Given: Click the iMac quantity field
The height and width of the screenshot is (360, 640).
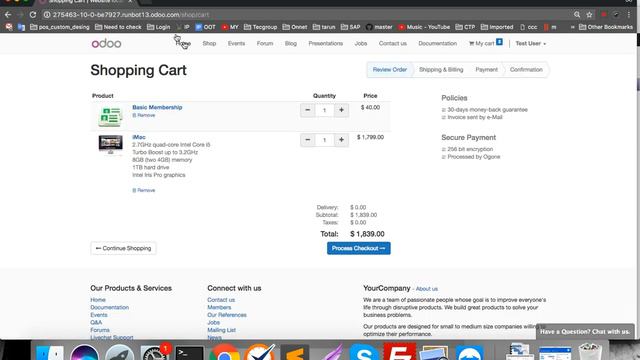Looking at the screenshot, I should (x=324, y=140).
